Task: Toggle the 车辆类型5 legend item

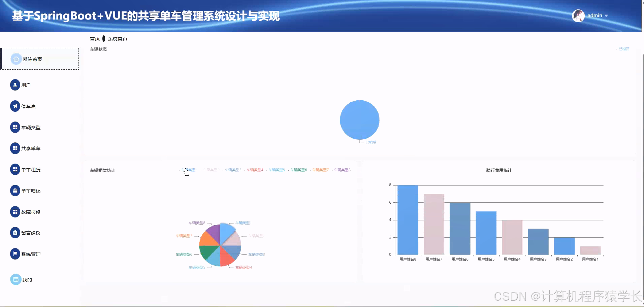Action: [x=277, y=170]
